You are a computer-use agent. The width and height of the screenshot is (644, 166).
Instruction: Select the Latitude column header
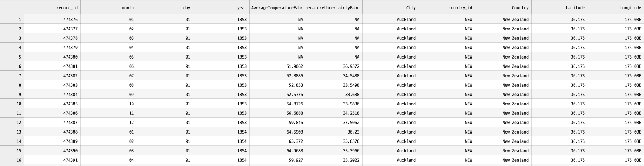559,7
